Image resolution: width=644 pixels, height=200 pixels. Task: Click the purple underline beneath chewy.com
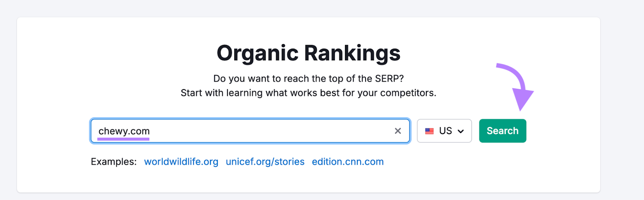tap(123, 139)
